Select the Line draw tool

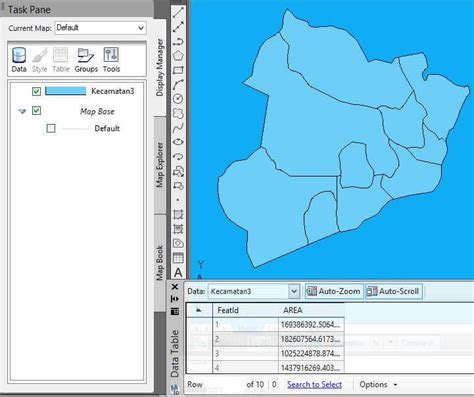[x=178, y=12]
